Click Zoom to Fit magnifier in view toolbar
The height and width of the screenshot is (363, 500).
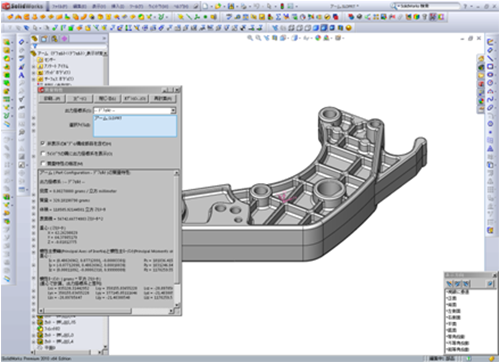[x=250, y=38]
